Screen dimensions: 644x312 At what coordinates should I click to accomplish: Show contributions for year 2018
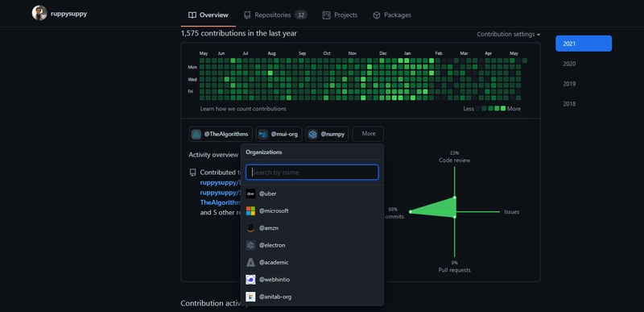pyautogui.click(x=569, y=104)
